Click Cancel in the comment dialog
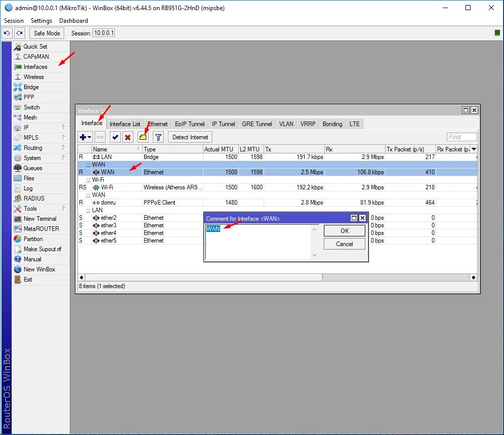Screen dimensions: 504x435 coord(345,244)
